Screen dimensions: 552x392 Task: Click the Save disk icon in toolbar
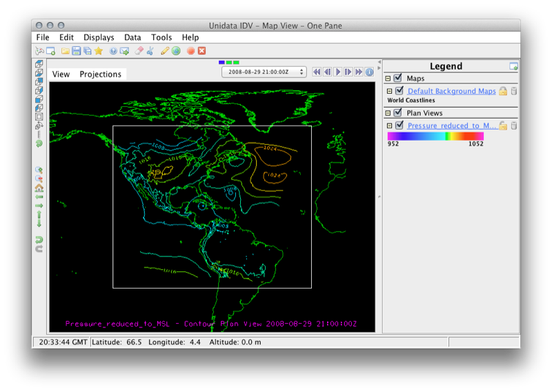click(76, 50)
